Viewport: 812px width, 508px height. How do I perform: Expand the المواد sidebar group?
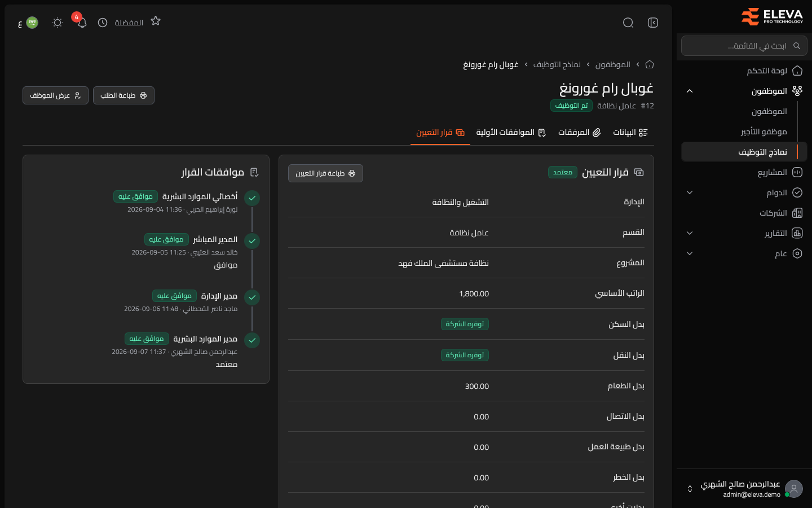[x=690, y=192]
